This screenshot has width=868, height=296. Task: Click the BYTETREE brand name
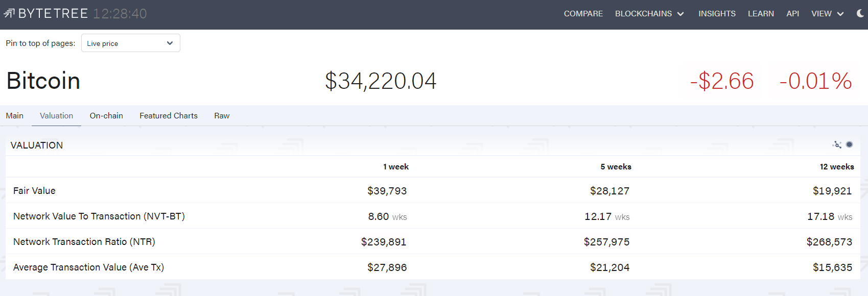pyautogui.click(x=53, y=13)
